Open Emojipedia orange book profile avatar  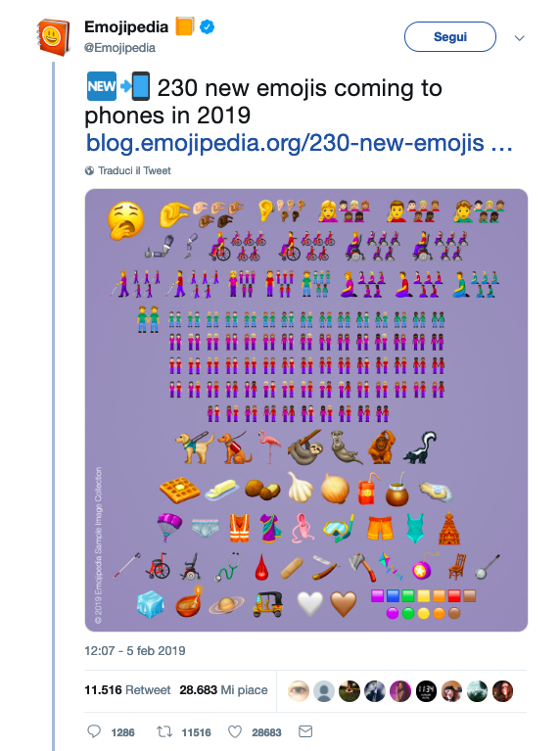[x=53, y=37]
